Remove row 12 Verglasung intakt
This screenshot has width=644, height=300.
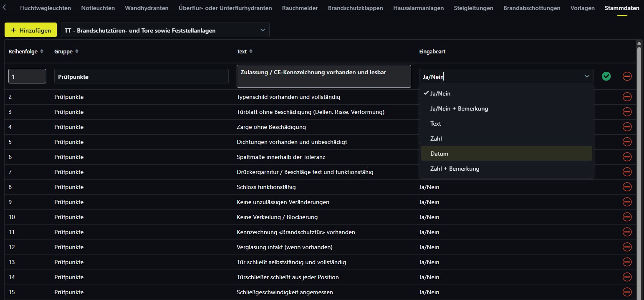click(x=627, y=247)
